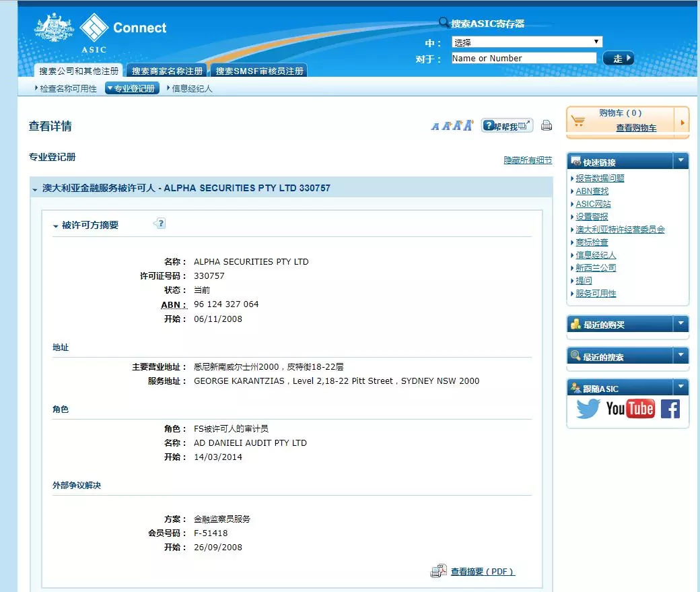The height and width of the screenshot is (592, 700).
Task: Click the Twitter bird icon
Action: (x=588, y=409)
